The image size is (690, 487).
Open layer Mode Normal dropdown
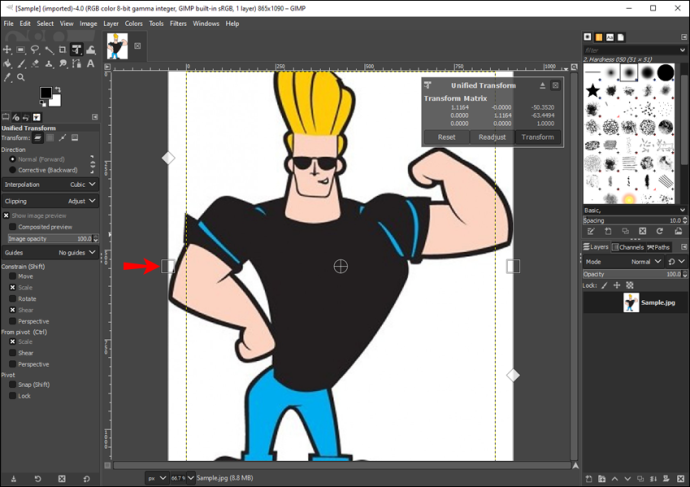[x=624, y=262]
